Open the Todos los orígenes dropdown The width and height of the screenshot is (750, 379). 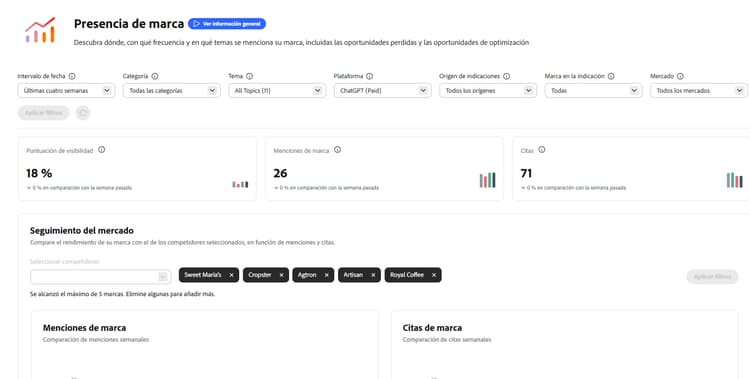[488, 90]
